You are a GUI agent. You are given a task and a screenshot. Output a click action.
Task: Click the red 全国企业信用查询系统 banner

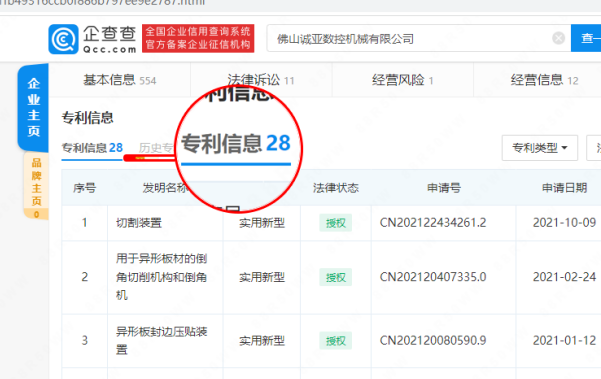[198, 38]
